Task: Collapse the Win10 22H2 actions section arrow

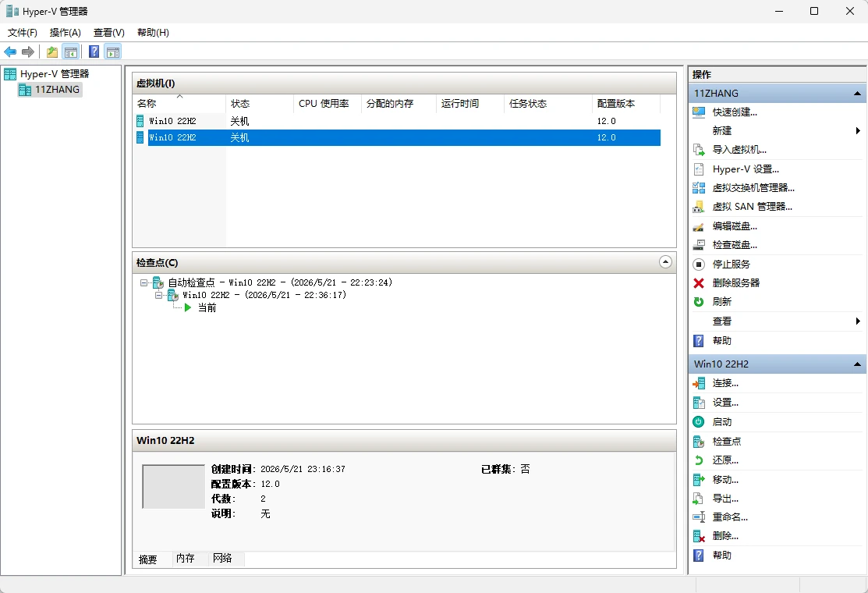Action: 857,364
